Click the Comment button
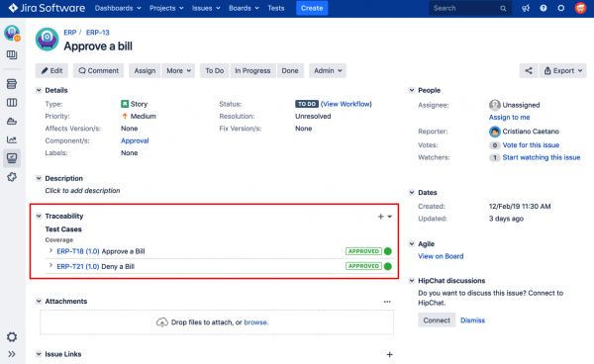The height and width of the screenshot is (364, 594). [x=98, y=71]
